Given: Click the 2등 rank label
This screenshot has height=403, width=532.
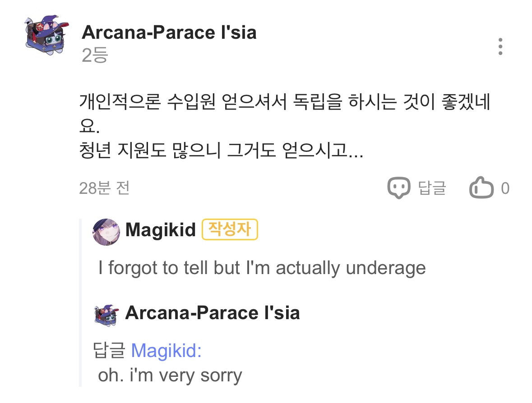Looking at the screenshot, I should point(95,56).
